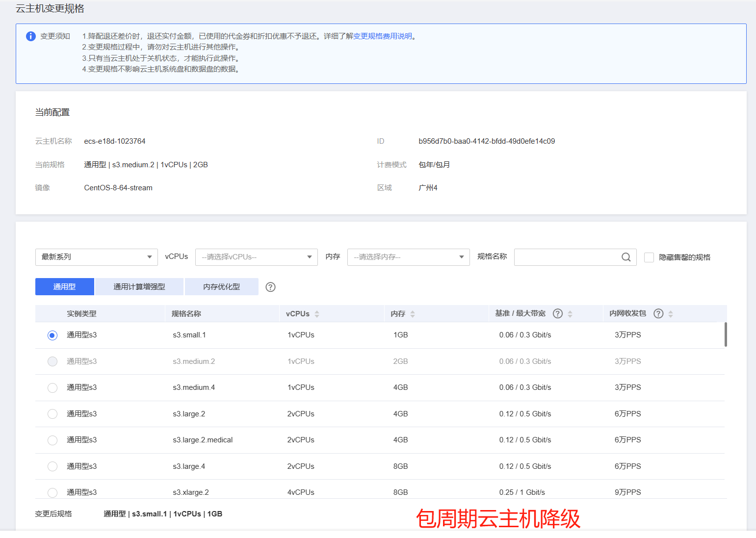Switch to the 通用计算增强型 tab
The image size is (756, 538).
pyautogui.click(x=139, y=287)
